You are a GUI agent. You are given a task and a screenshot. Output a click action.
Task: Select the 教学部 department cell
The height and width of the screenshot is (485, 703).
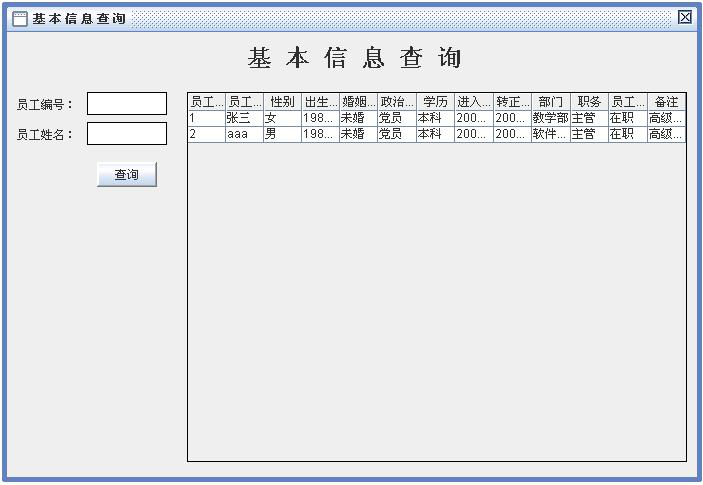(551, 118)
